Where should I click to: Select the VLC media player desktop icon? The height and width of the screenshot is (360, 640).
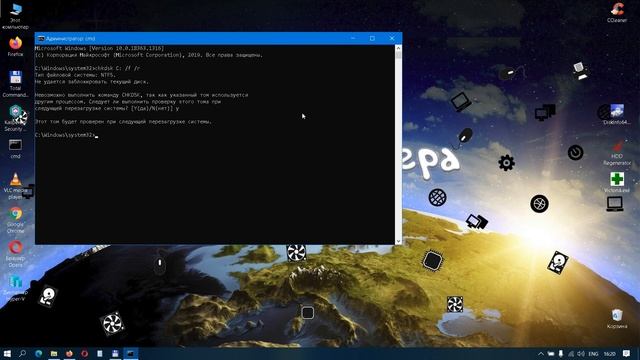tap(16, 186)
